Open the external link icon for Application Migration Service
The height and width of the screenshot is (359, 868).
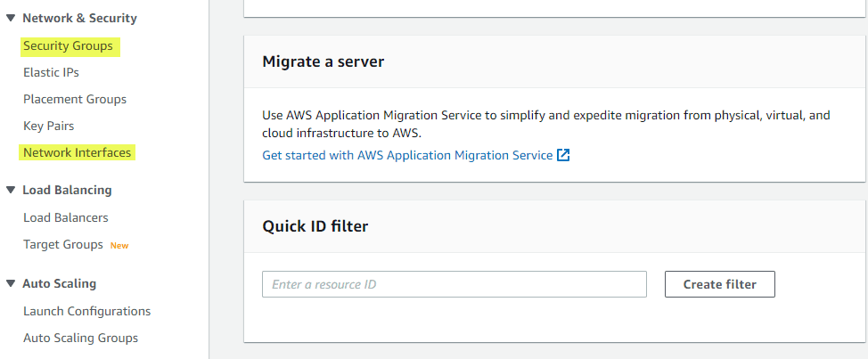[563, 155]
